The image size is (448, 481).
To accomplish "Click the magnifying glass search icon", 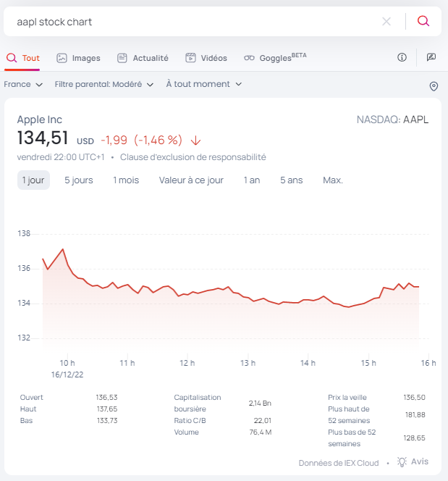I will 423,21.
